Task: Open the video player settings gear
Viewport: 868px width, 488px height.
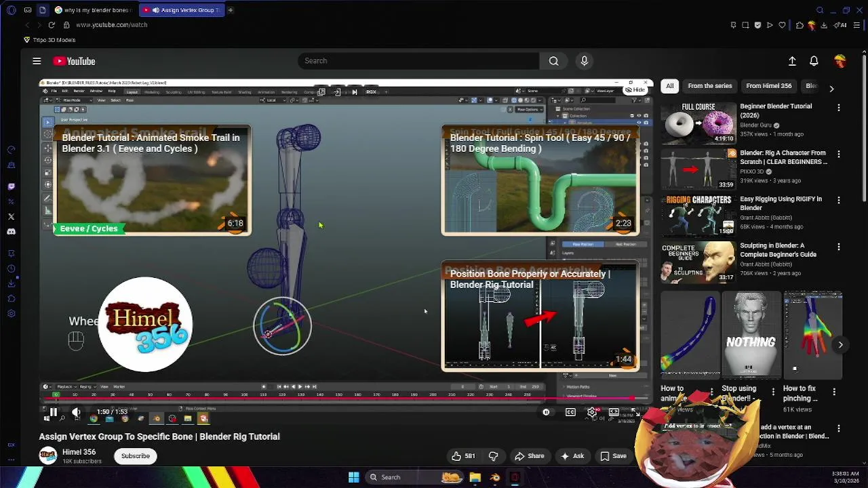Action: point(592,412)
